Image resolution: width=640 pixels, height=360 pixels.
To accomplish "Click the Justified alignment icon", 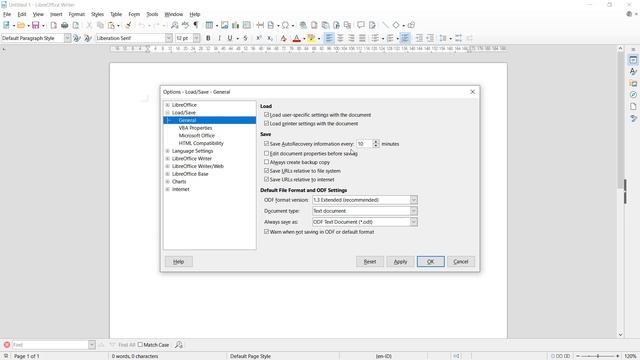I will tap(362, 38).
